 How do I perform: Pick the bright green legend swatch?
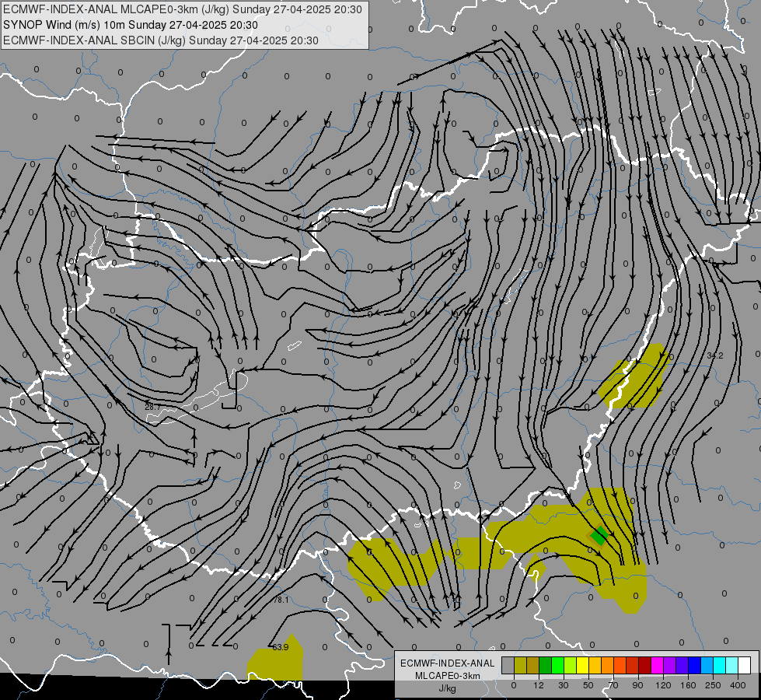click(557, 666)
